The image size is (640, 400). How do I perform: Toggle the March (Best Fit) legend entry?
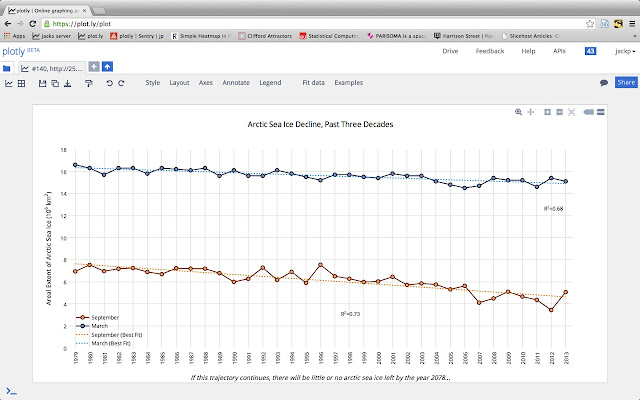tap(103, 343)
